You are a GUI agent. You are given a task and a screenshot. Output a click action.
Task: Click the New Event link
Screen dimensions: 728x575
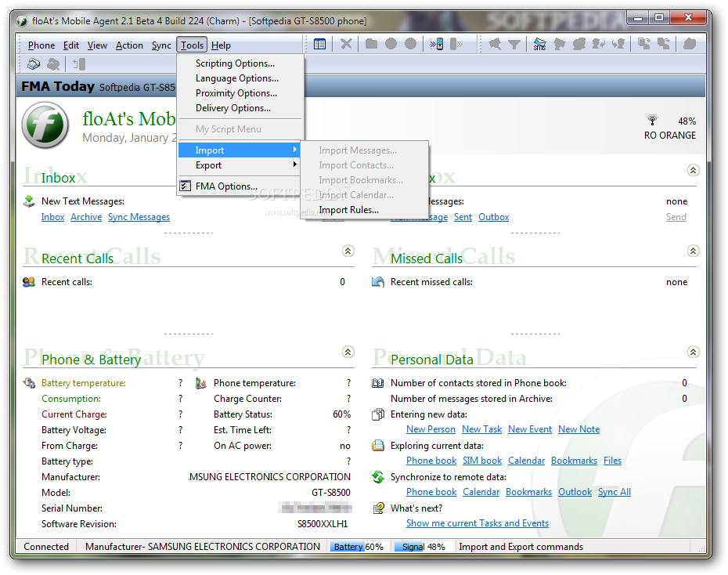530,429
